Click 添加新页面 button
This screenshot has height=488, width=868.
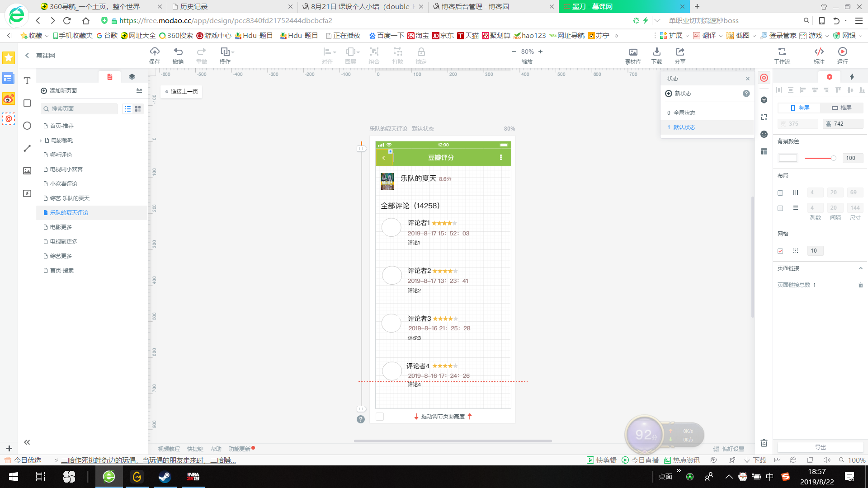pyautogui.click(x=59, y=91)
